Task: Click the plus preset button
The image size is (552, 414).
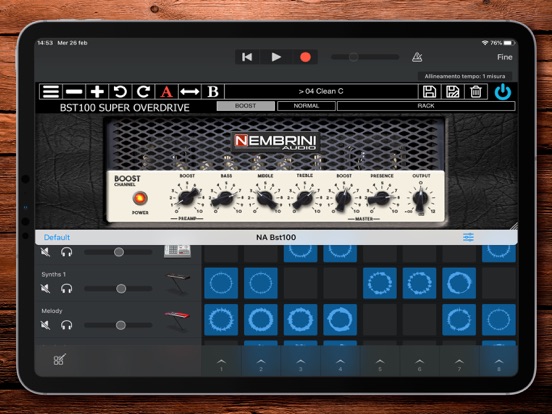Action: click(97, 92)
